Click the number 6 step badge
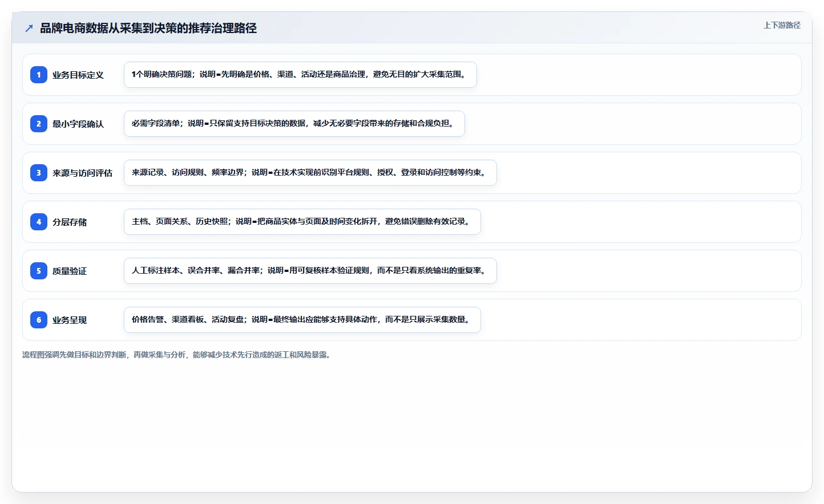The width and height of the screenshot is (824, 504). point(39,320)
